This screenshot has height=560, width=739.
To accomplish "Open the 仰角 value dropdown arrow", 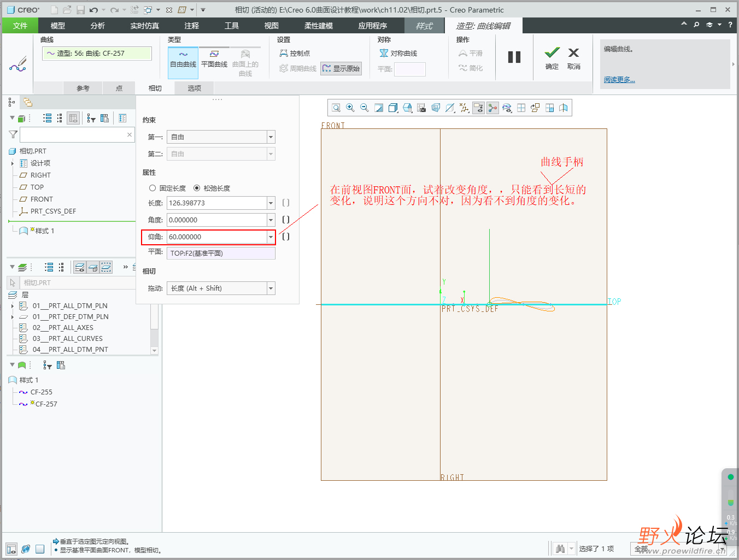I will pyautogui.click(x=271, y=237).
